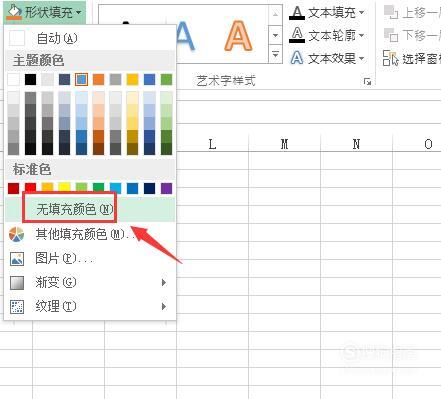
Task: Open texture submenu arrow
Action: (x=163, y=306)
